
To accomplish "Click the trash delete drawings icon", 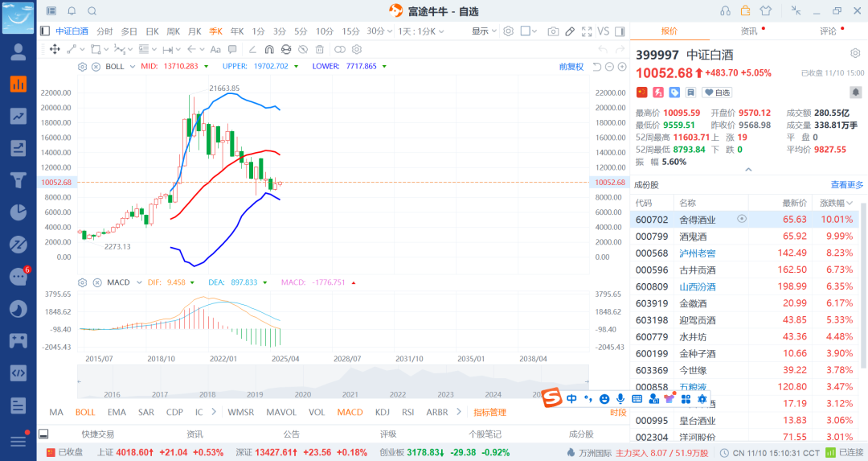I will pyautogui.click(x=319, y=49).
